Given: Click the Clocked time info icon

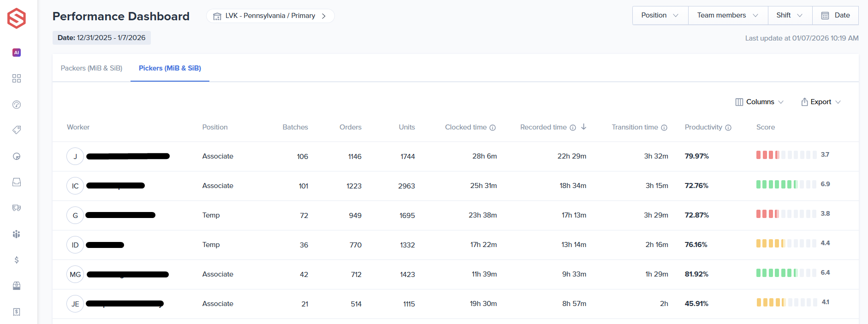Looking at the screenshot, I should click(x=493, y=128).
